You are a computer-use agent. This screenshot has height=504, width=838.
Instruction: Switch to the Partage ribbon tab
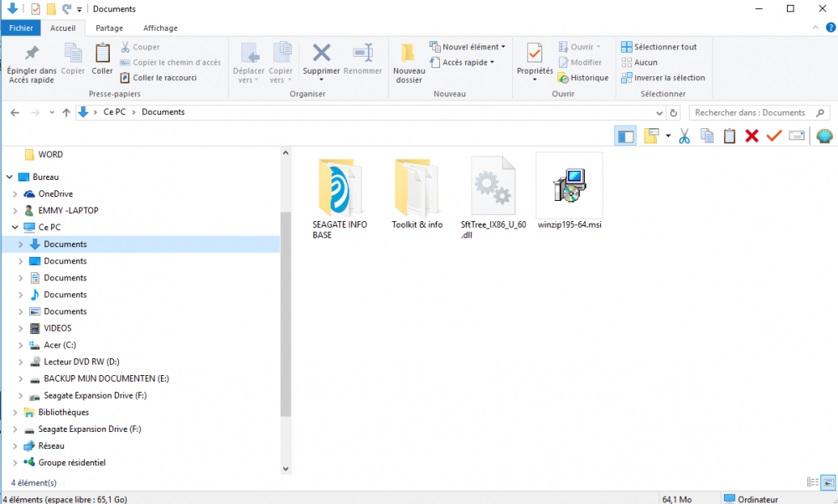point(109,28)
